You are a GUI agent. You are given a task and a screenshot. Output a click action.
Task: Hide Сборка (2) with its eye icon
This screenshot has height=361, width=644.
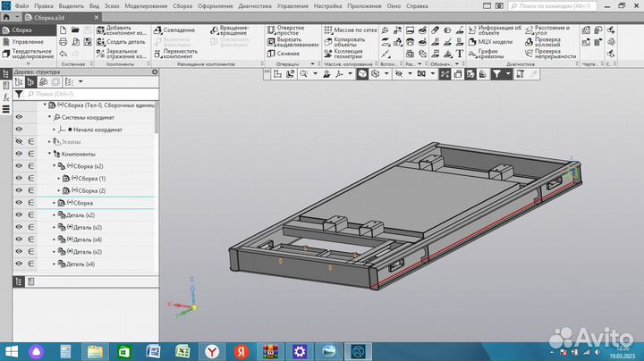click(19, 190)
